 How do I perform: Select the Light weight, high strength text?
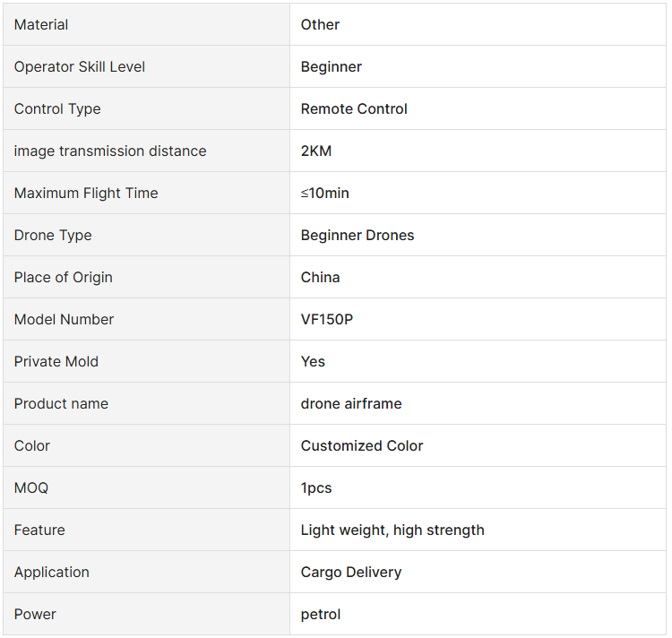pos(392,530)
